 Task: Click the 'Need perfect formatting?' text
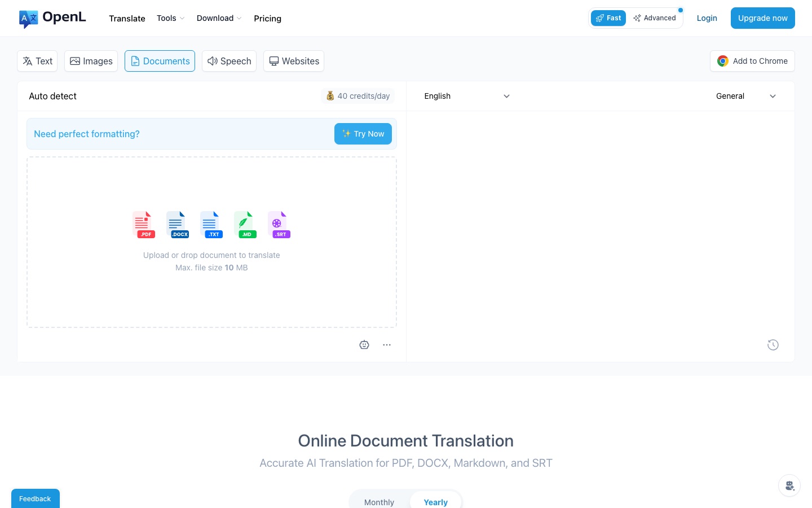[86, 134]
